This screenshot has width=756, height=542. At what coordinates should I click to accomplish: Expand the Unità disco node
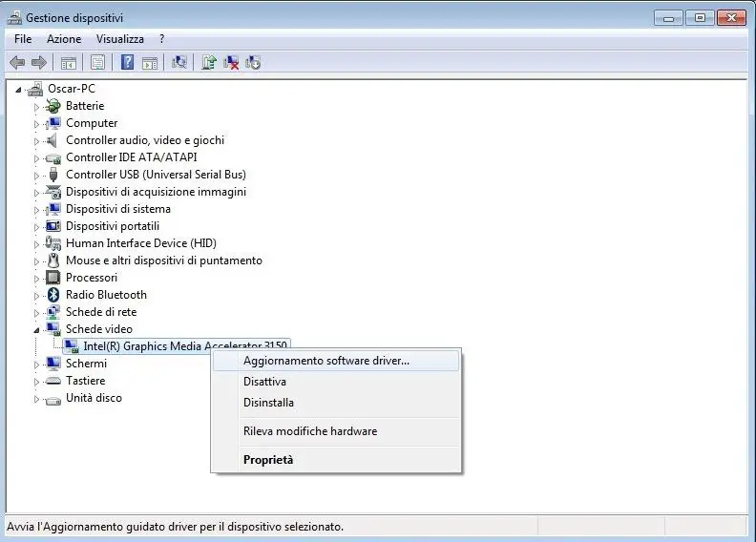36,399
